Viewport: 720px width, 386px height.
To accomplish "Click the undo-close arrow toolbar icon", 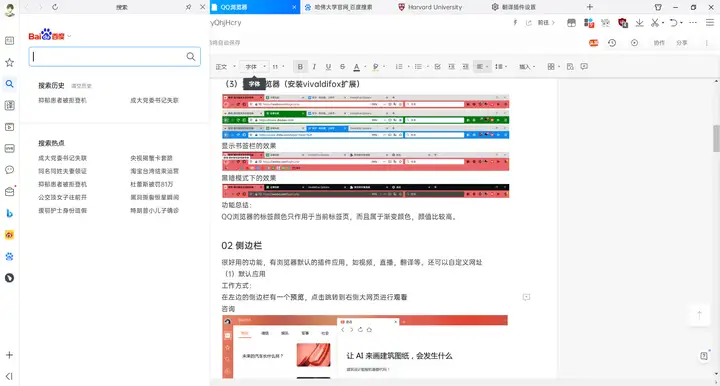I will pos(673,22).
